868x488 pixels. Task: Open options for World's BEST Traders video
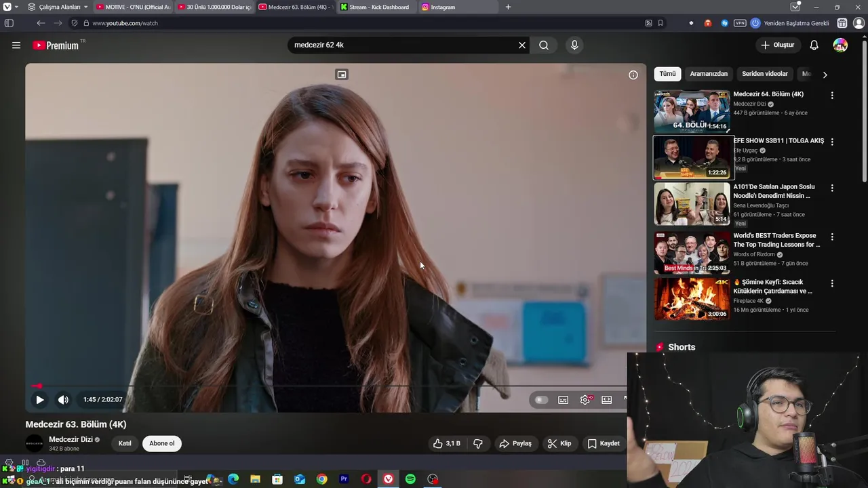click(x=832, y=237)
